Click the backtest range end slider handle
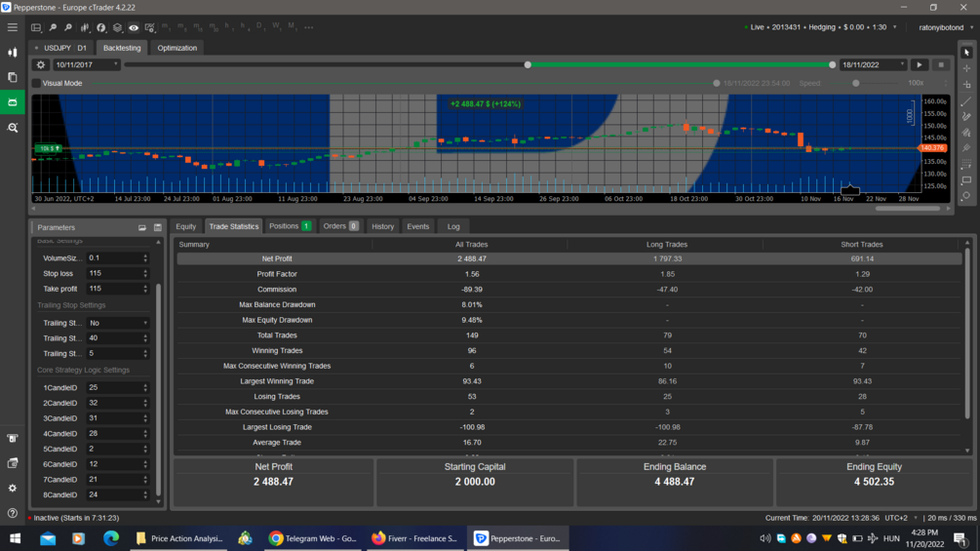 click(x=832, y=65)
